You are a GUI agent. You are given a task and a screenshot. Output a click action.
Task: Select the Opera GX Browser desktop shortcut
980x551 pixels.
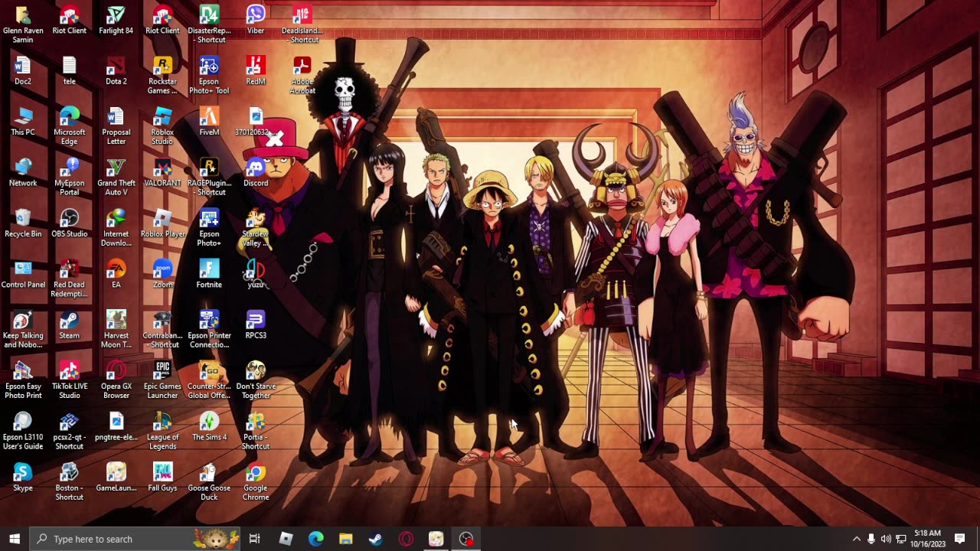pos(116,380)
